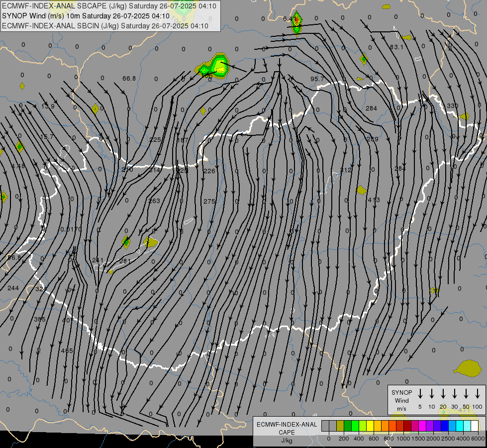Click the 339 grid value on the map
This screenshot has width=487, height=448.
453,106
